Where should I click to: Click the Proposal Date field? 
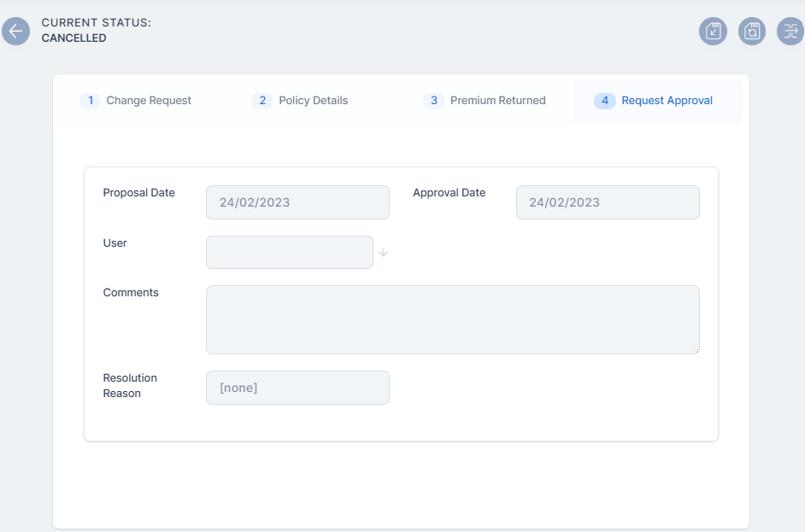coord(297,202)
